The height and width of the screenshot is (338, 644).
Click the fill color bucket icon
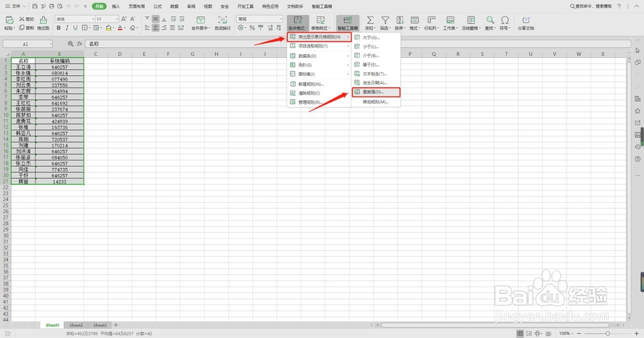click(108, 28)
